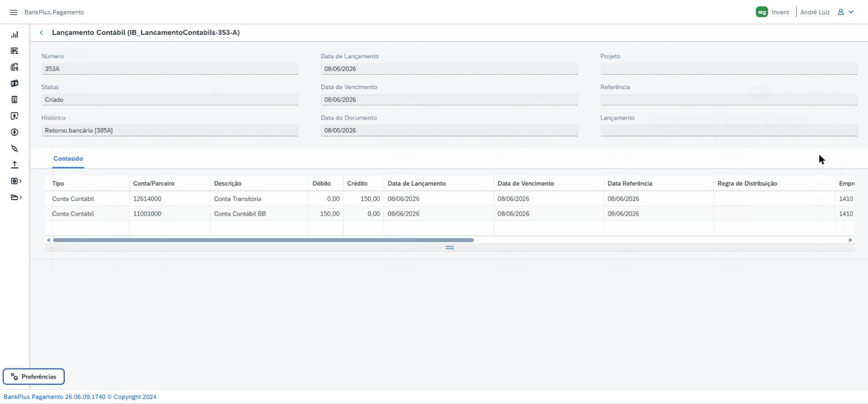The width and height of the screenshot is (868, 404).
Task: Expand the settings box sidebar group
Action: (x=16, y=181)
